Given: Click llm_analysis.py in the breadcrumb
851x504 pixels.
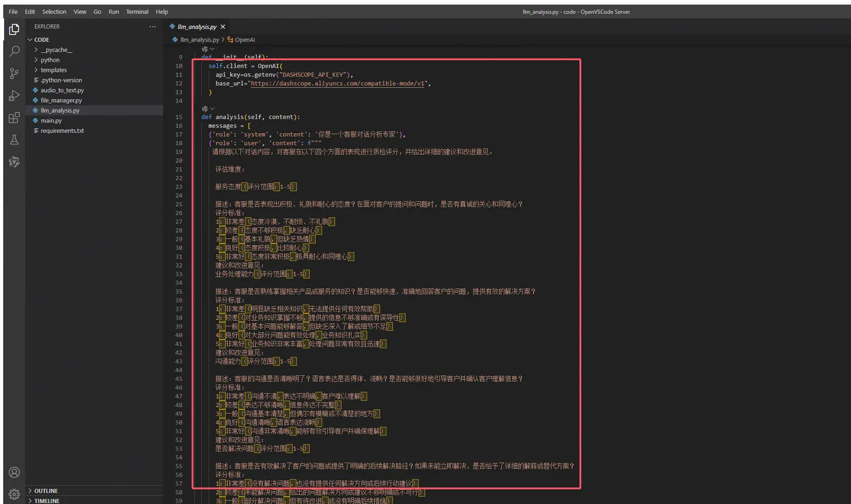Looking at the screenshot, I should (x=199, y=40).
